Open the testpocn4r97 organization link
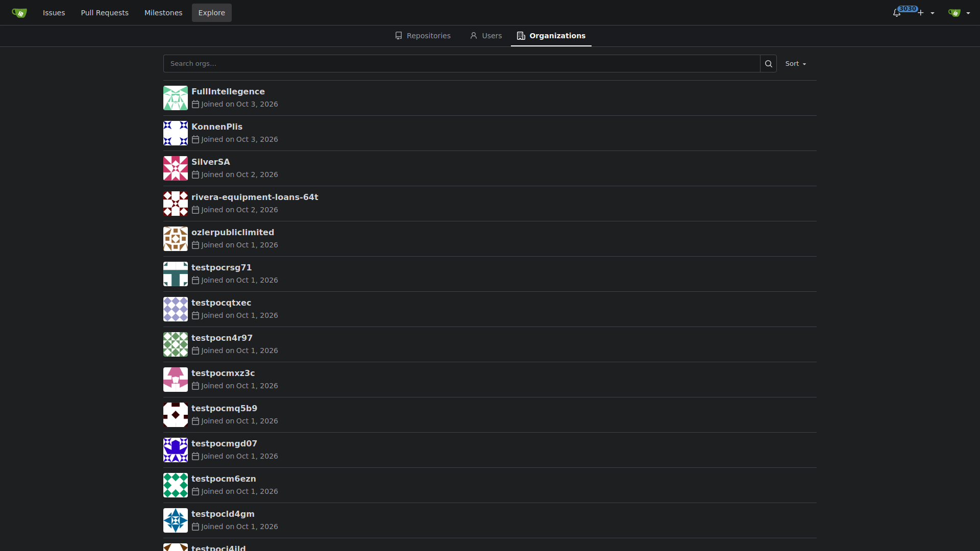980x551 pixels. 222,338
